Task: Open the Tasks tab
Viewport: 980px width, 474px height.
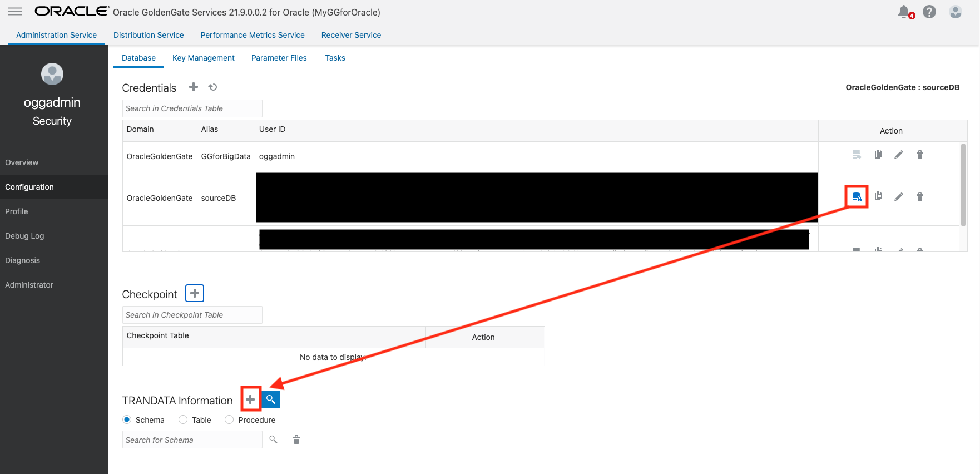Action: coord(335,58)
